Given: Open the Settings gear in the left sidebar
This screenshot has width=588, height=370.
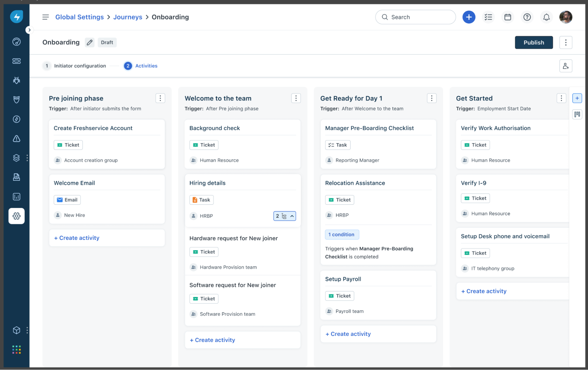Looking at the screenshot, I should [x=16, y=216].
